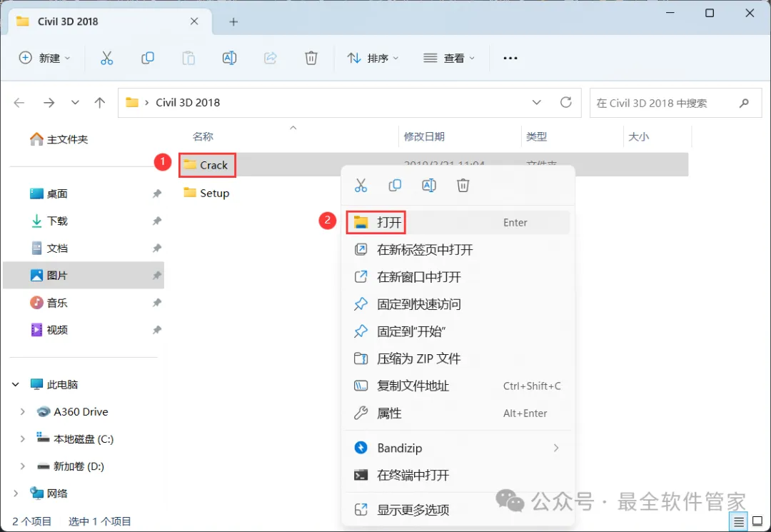Click the Rename icon in the context menu
771x532 pixels.
coord(429,186)
